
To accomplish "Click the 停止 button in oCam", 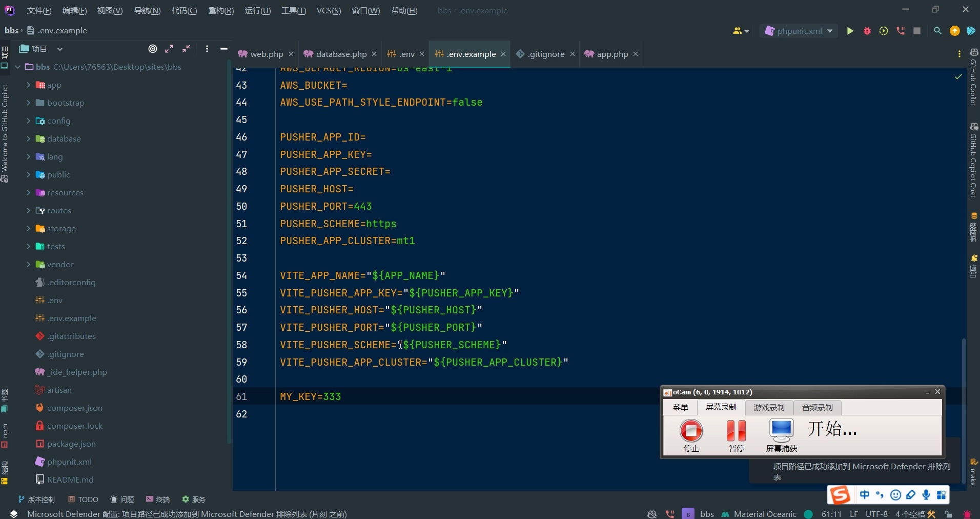I will tap(690, 434).
